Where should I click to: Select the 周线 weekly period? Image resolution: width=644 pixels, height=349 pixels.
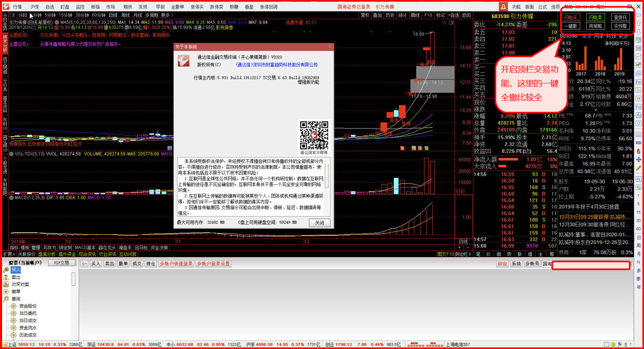click(x=126, y=15)
